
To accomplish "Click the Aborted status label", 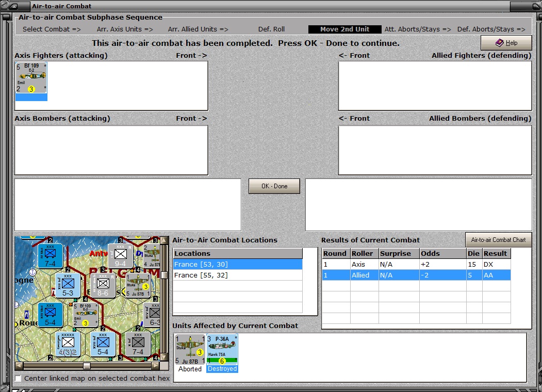I will 190,369.
